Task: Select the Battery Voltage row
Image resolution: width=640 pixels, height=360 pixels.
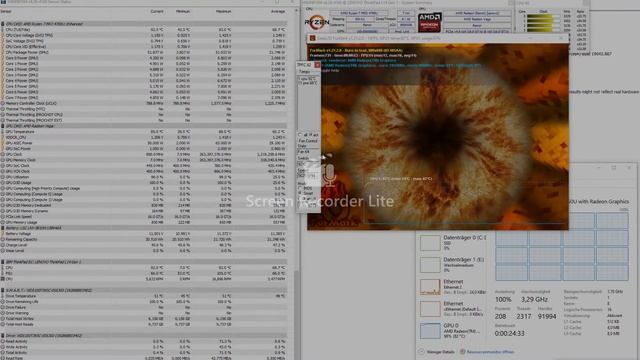Action: tap(144, 234)
